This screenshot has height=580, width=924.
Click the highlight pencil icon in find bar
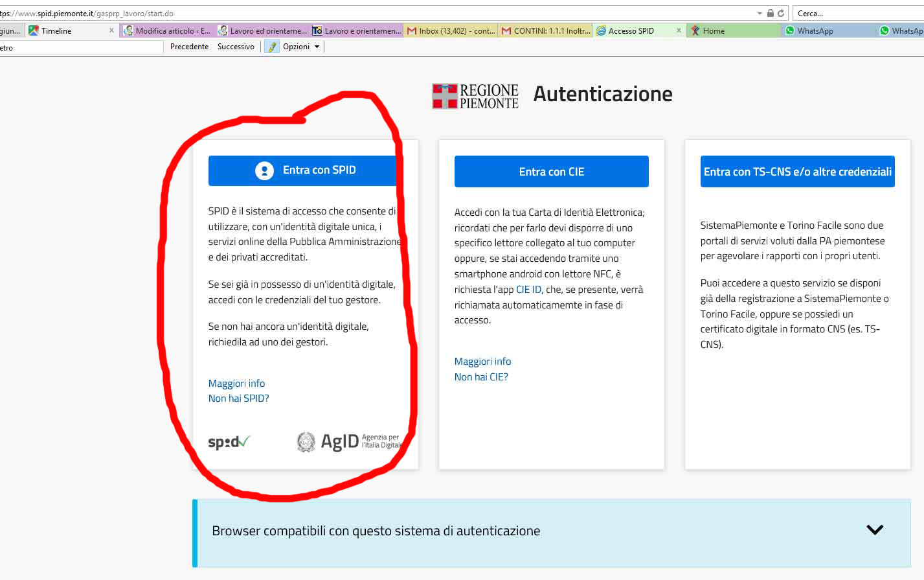[x=273, y=47]
